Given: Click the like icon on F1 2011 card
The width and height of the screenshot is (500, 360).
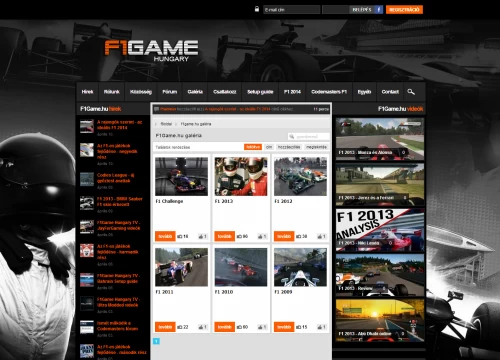Looking at the screenshot, I should coord(201,327).
